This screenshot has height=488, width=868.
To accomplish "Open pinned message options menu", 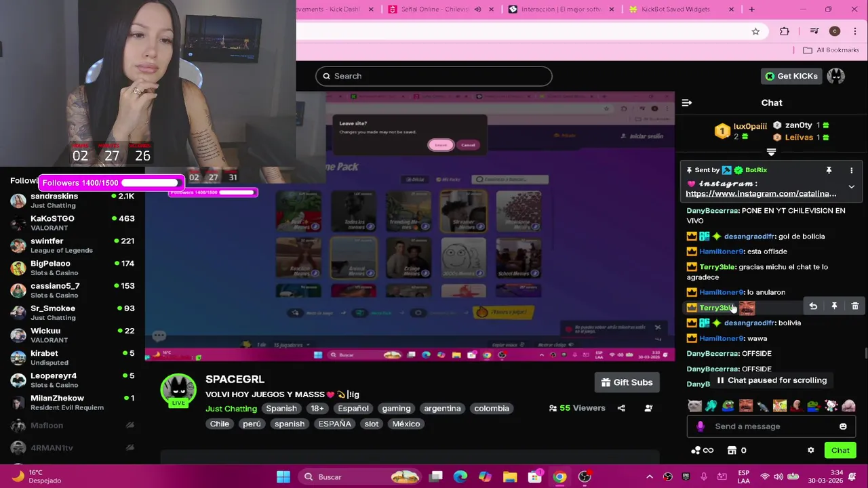I will click(851, 170).
